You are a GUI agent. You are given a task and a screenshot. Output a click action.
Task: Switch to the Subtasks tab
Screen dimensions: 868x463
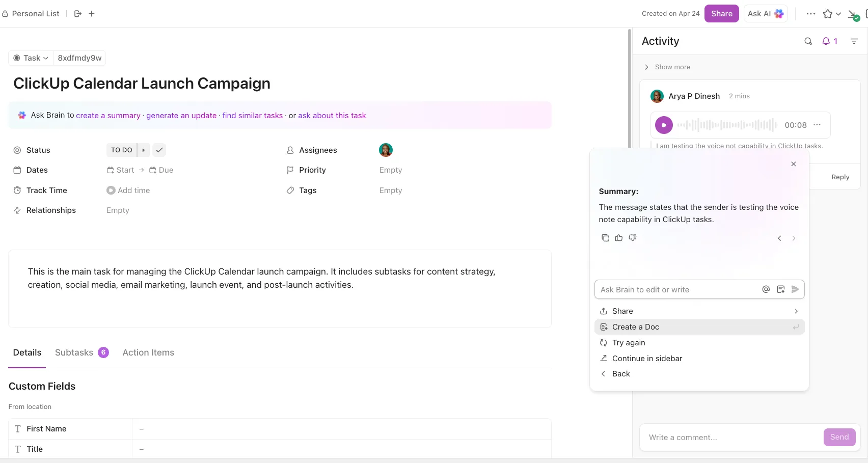(82, 352)
